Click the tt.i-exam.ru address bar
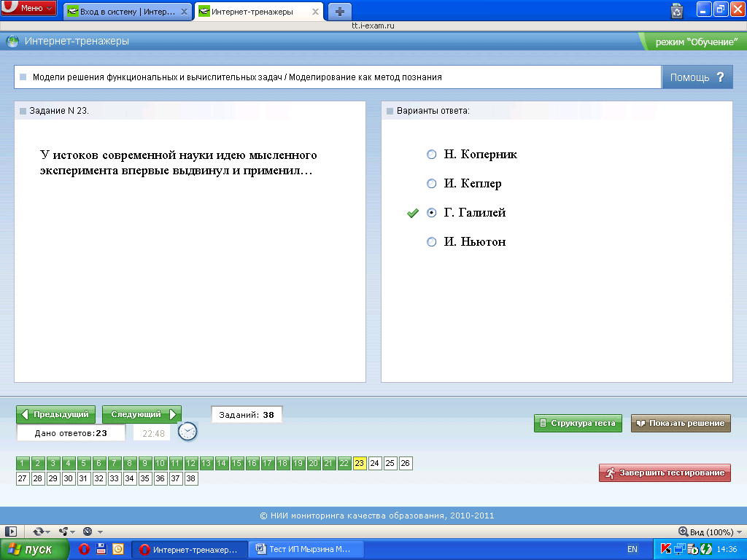Image resolution: width=747 pixels, height=560 pixels. tap(373, 26)
